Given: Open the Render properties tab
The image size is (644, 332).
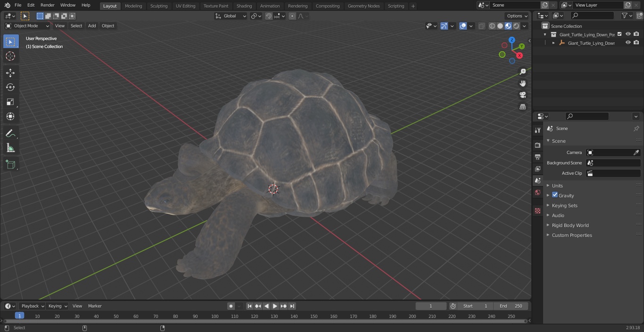Looking at the screenshot, I should [537, 145].
